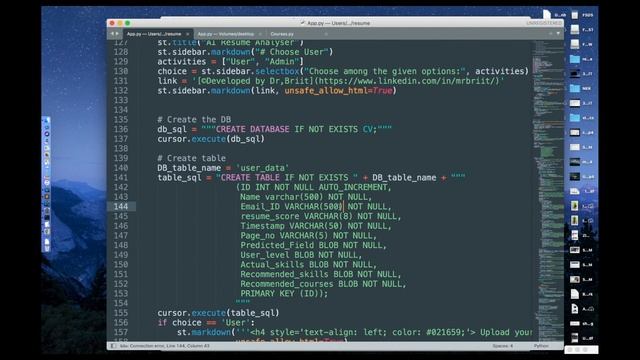Close the App.py Users/.../resume tab
The width and height of the screenshot is (640, 360).
point(187,34)
